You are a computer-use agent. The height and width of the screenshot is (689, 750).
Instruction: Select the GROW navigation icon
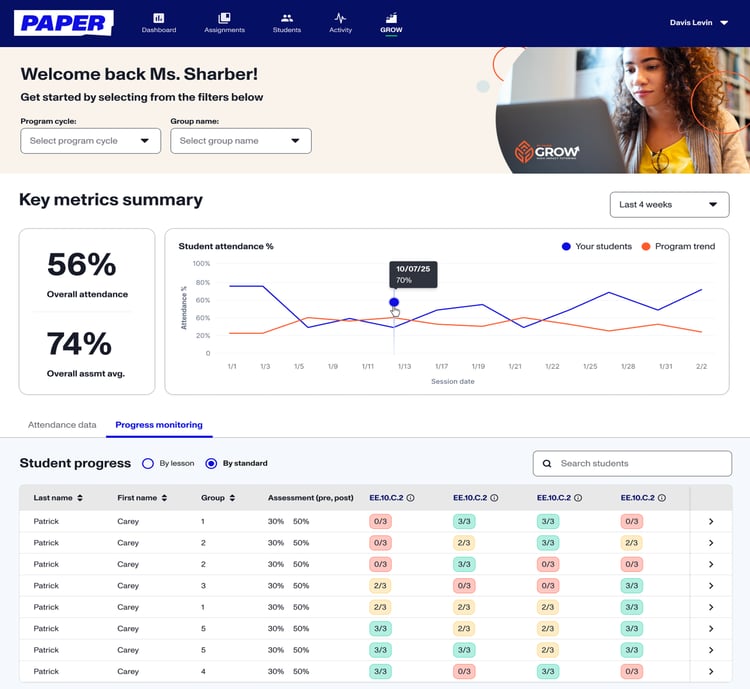(391, 19)
